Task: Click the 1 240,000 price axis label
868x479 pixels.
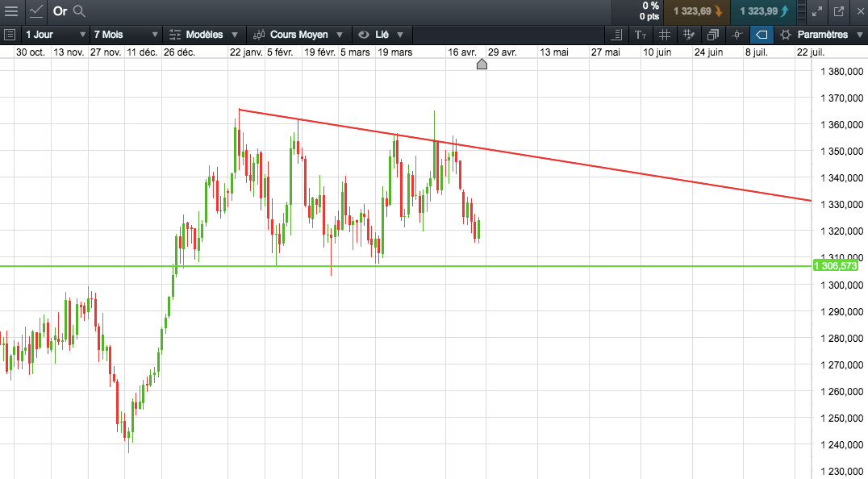Action: click(841, 444)
